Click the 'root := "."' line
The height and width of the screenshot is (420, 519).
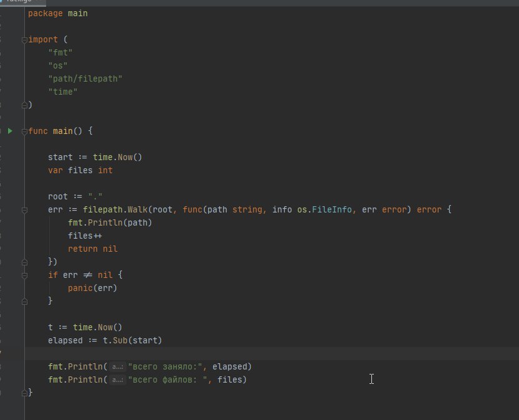pos(75,196)
